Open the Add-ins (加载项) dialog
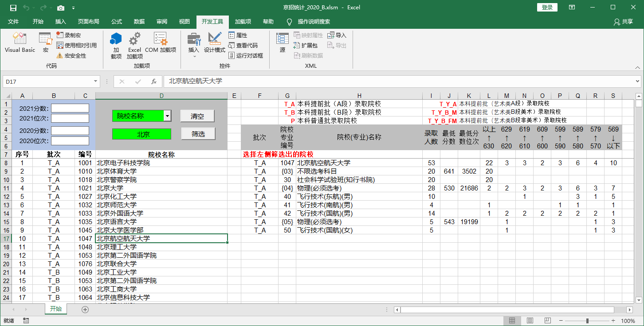This screenshot has width=644, height=326. [116, 46]
